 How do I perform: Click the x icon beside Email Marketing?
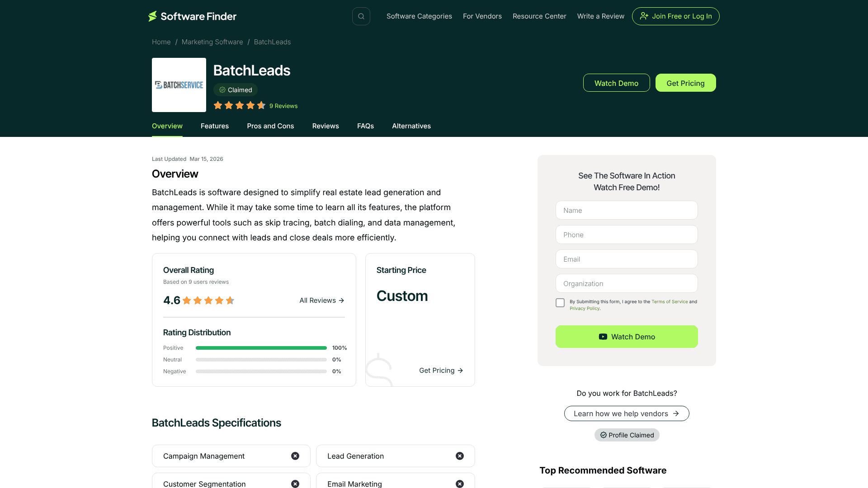click(x=460, y=484)
